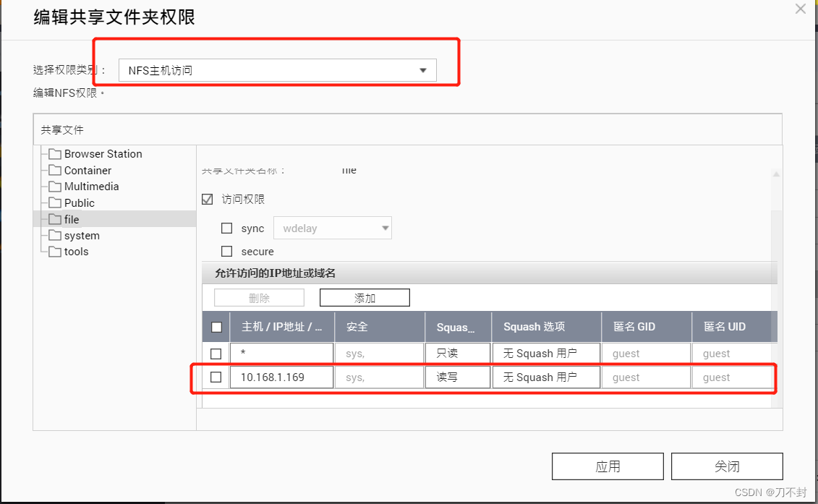Toggle the 访问权限 checkbox
The width and height of the screenshot is (818, 504).
[207, 200]
